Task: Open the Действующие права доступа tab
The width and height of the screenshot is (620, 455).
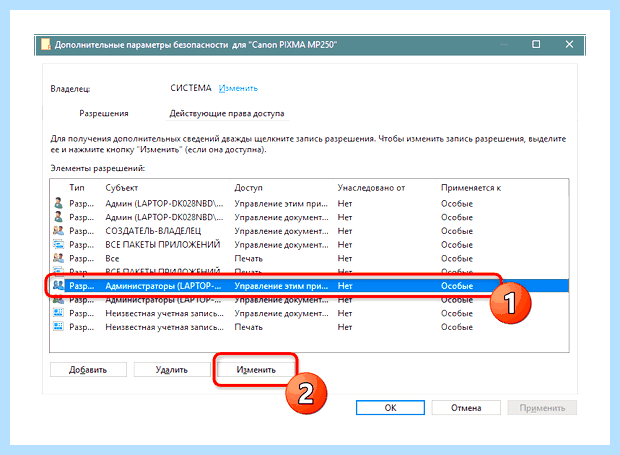Action: pyautogui.click(x=227, y=113)
